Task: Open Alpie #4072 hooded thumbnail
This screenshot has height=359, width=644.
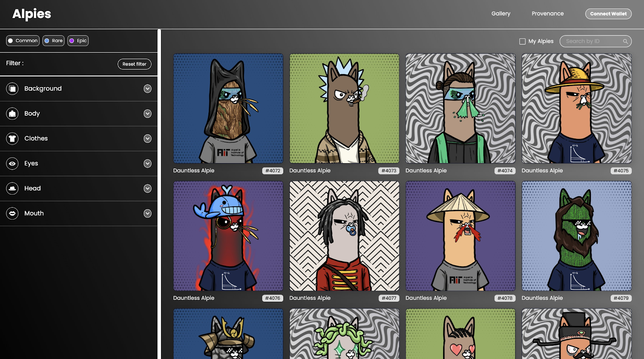Action: [228, 108]
